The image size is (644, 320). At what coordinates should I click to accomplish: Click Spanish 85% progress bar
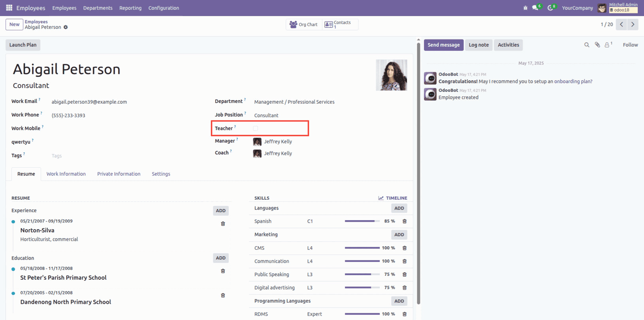click(362, 221)
